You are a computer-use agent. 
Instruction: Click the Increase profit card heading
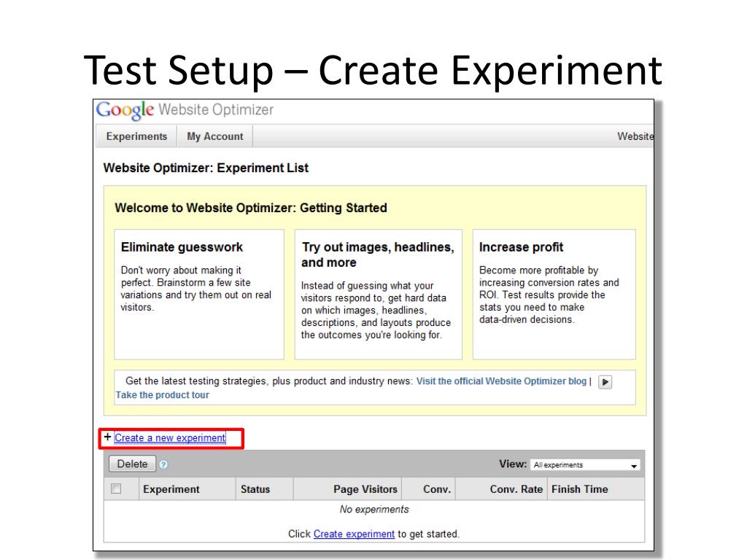[x=521, y=247]
